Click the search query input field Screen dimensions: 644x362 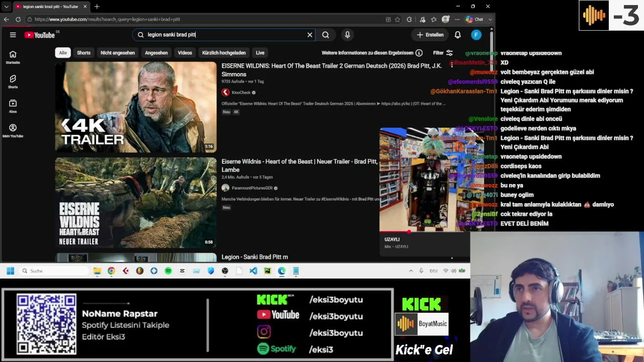click(x=224, y=35)
